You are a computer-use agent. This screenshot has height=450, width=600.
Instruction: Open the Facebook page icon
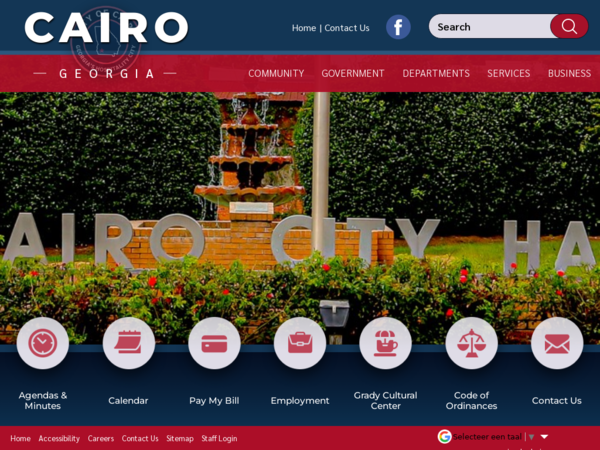point(398,27)
